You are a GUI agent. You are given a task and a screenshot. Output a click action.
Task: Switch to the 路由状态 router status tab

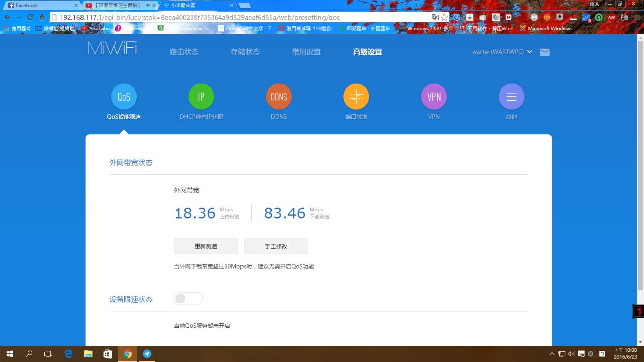point(184,52)
